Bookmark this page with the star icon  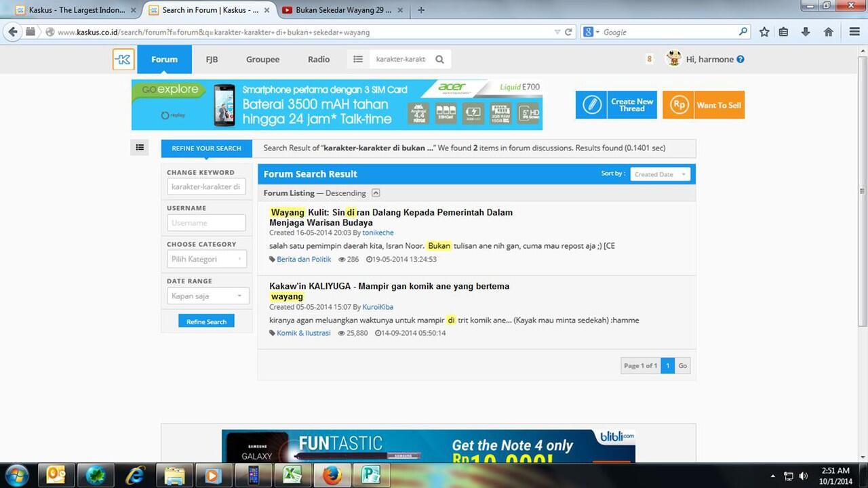coord(764,32)
